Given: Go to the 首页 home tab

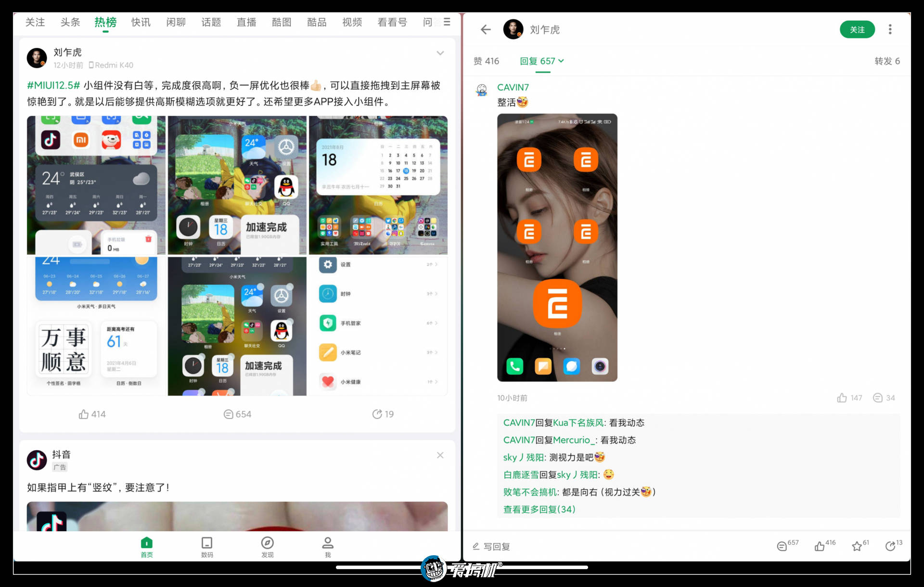Looking at the screenshot, I should tap(147, 547).
